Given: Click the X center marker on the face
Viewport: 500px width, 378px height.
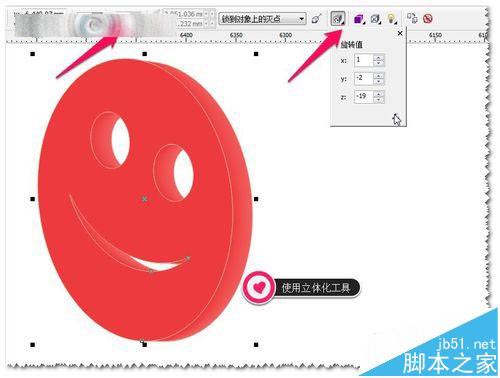Looking at the screenshot, I should (x=144, y=199).
